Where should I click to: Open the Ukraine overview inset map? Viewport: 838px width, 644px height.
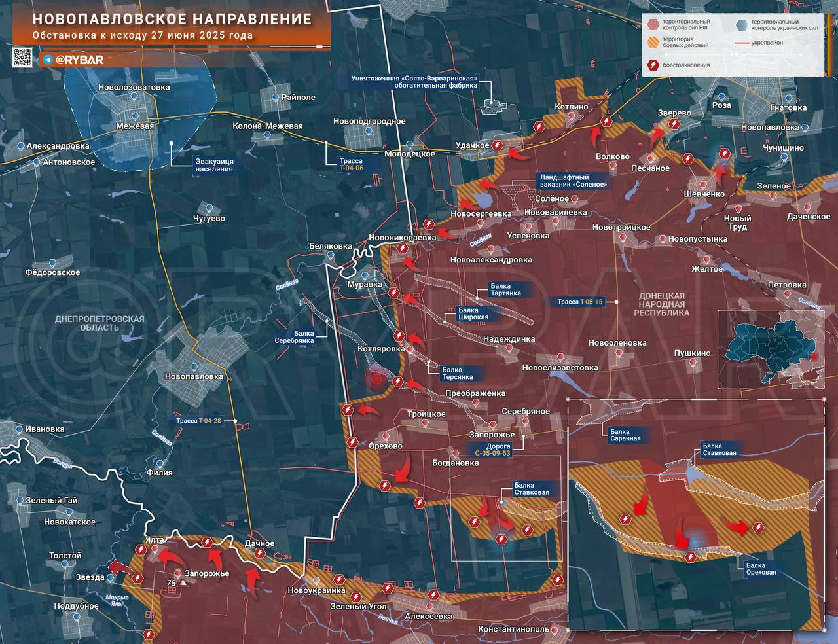coord(771,349)
